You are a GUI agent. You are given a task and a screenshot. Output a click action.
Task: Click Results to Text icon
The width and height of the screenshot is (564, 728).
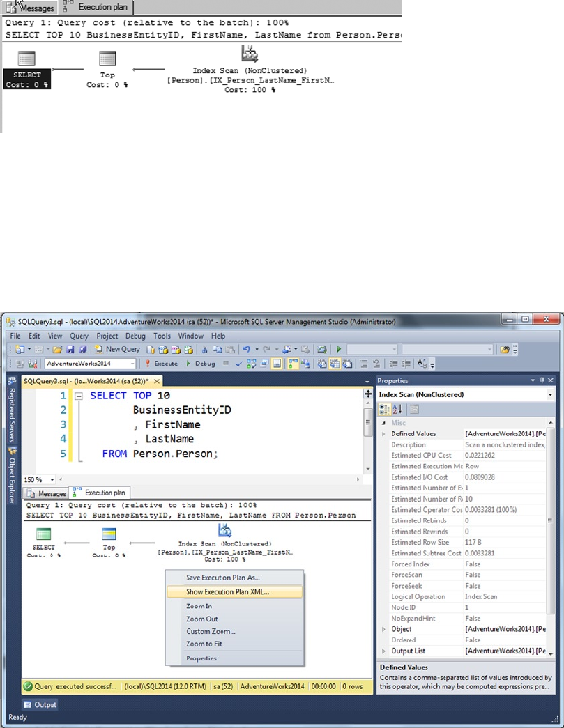[x=322, y=364]
